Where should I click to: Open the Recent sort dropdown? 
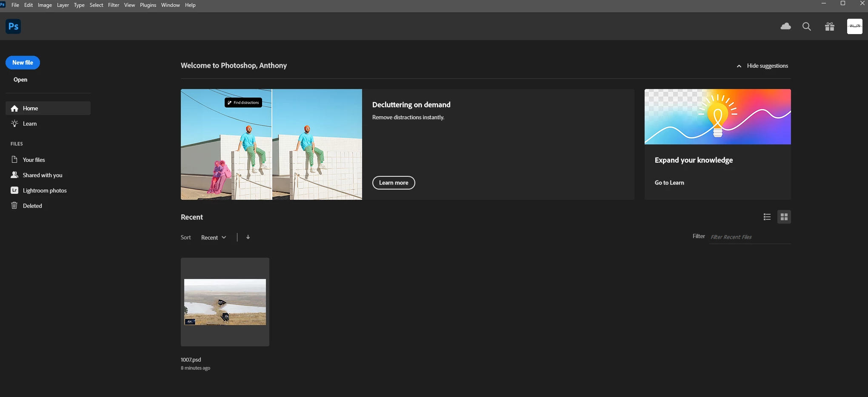pos(214,237)
